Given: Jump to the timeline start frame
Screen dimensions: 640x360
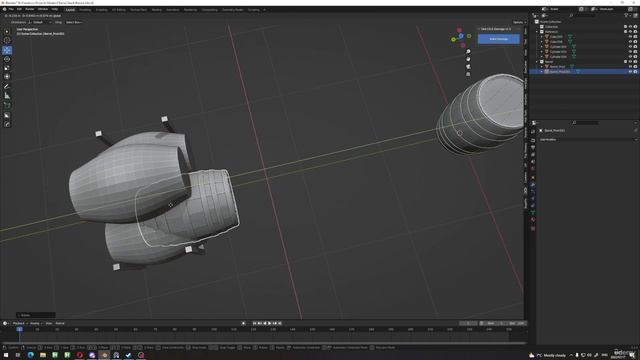Looking at the screenshot, I should (x=254, y=323).
